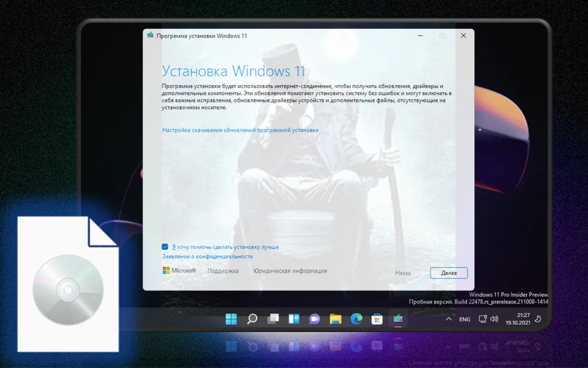Toggle the Focus assist moon icon
Viewport: 588px width, 368px height.
tap(538, 319)
